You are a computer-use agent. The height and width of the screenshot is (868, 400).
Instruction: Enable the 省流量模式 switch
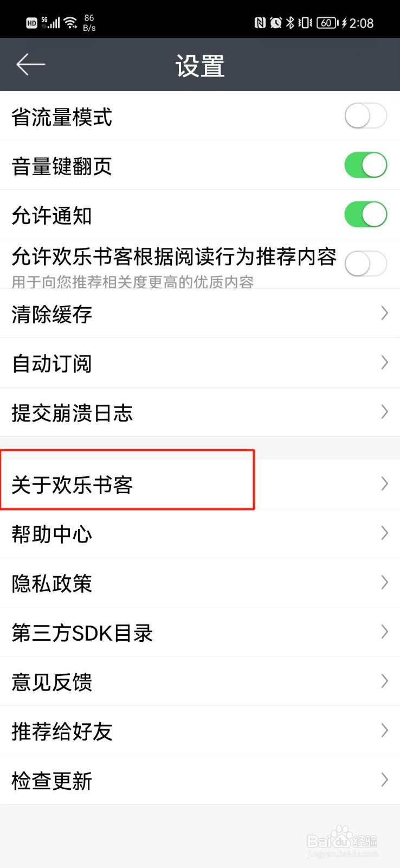click(365, 116)
